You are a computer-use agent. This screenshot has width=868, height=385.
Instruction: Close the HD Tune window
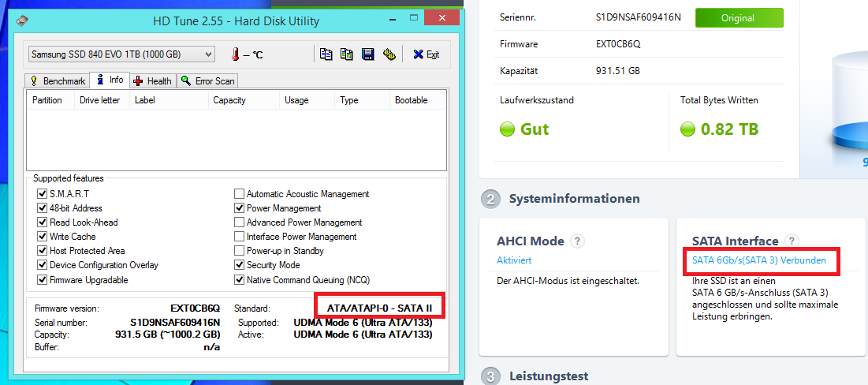click(441, 18)
